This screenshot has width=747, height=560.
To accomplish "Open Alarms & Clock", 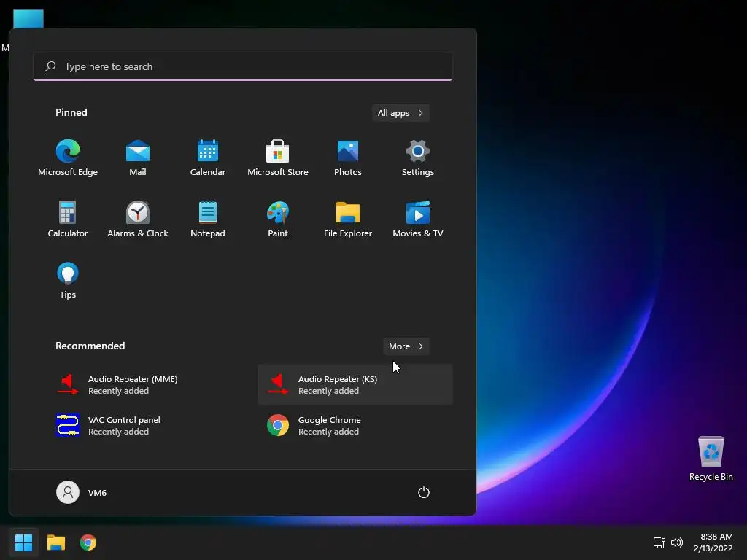I will click(138, 219).
